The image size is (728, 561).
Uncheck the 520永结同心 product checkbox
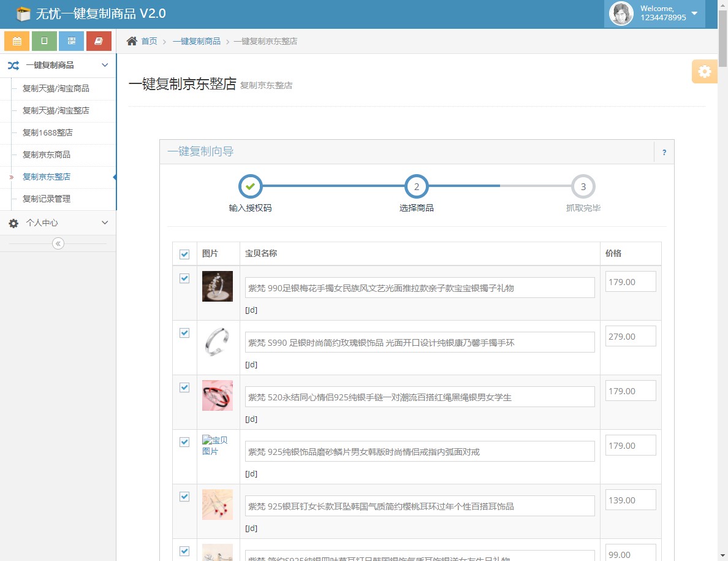click(184, 387)
